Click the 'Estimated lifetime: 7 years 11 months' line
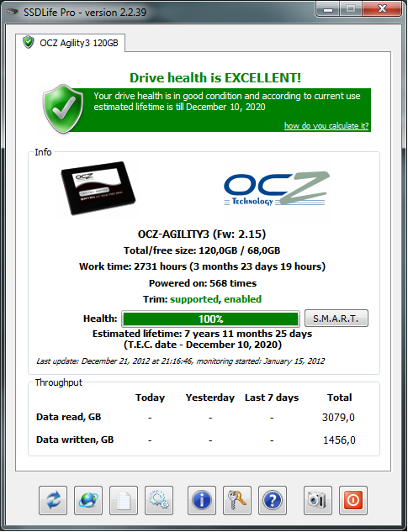Image resolution: width=408 pixels, height=532 pixels. coord(202,334)
